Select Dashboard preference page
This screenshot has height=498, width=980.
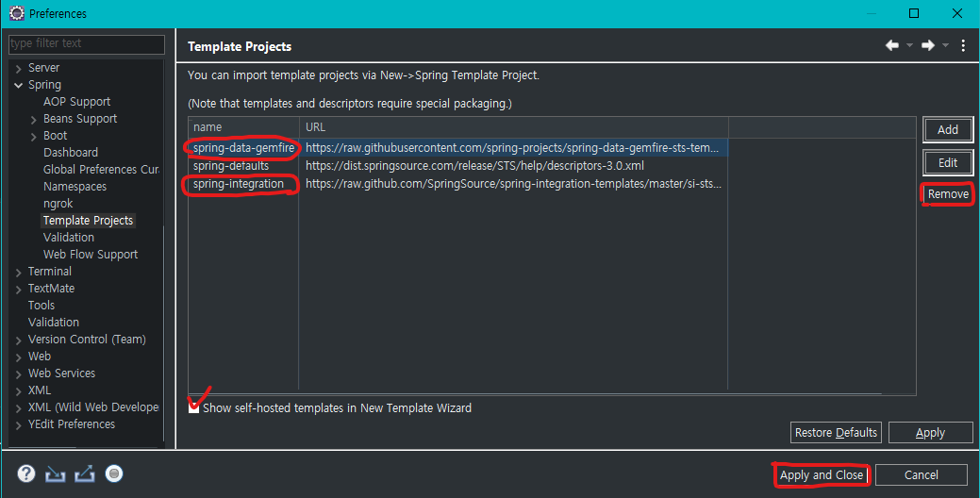[x=71, y=153]
